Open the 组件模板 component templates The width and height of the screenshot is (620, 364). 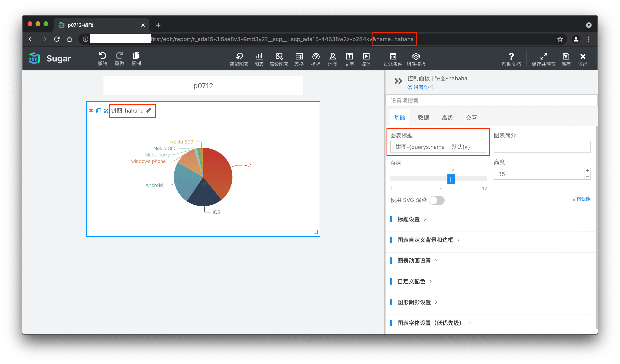coord(416,59)
